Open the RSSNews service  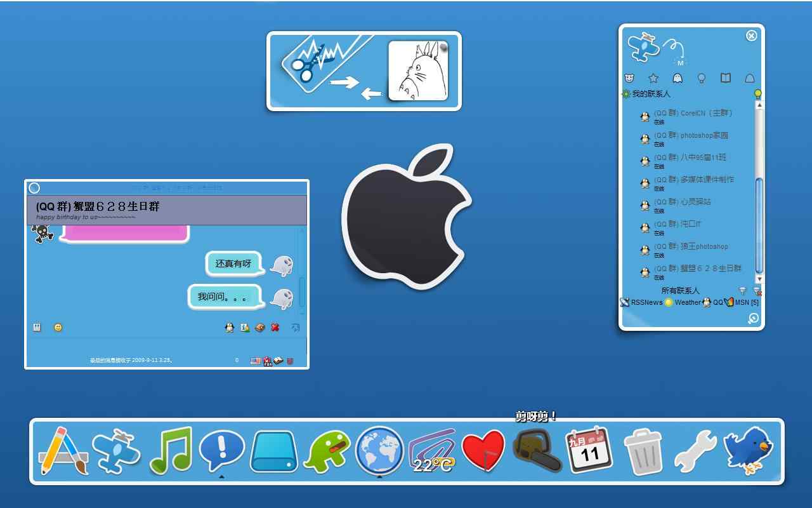click(x=641, y=302)
